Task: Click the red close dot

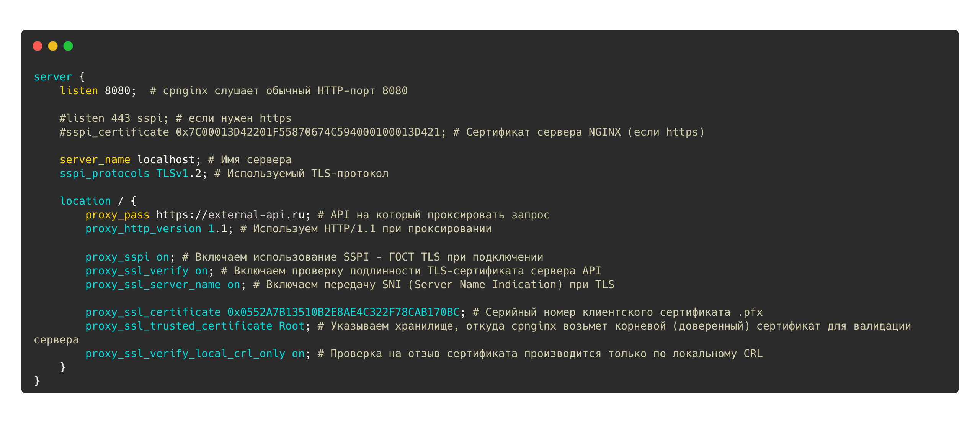Action: pos(38,46)
